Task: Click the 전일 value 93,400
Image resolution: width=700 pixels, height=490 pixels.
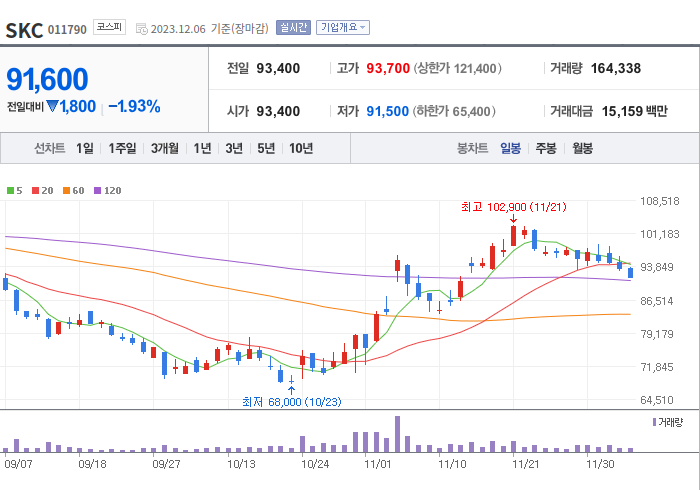Action: 278,68
